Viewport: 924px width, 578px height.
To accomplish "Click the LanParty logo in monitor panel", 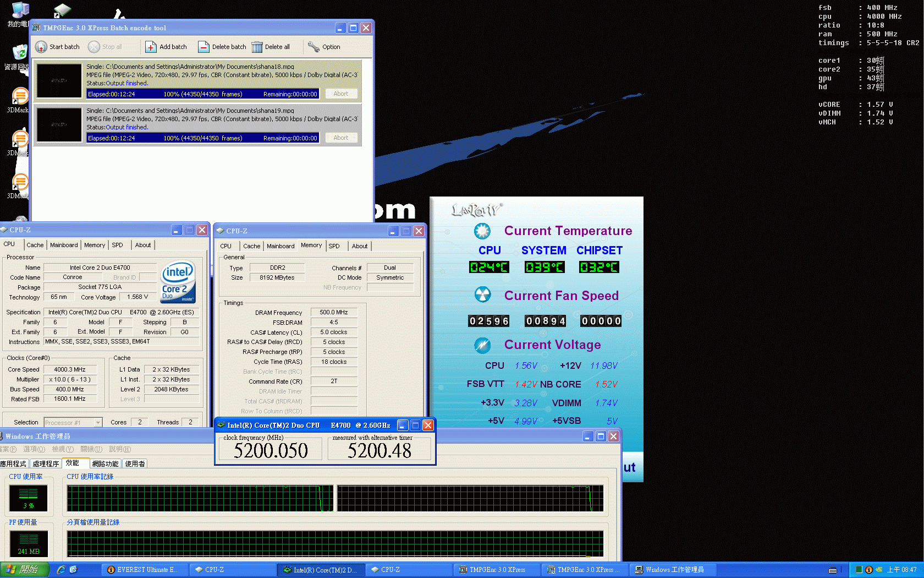I will pos(476,210).
